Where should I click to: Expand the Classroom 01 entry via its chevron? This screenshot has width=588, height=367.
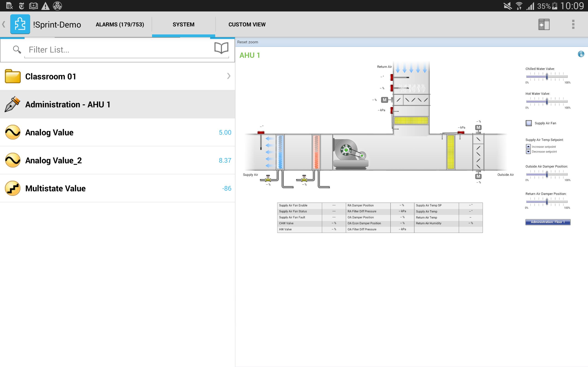pos(229,76)
